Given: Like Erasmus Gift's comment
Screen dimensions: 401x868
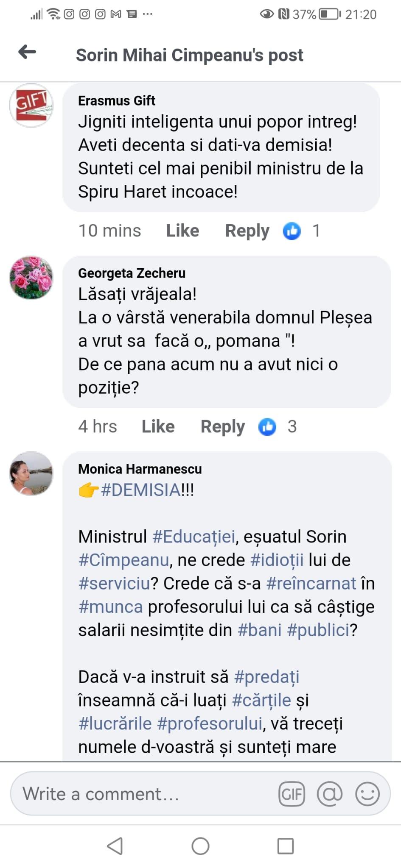Looking at the screenshot, I should [182, 231].
